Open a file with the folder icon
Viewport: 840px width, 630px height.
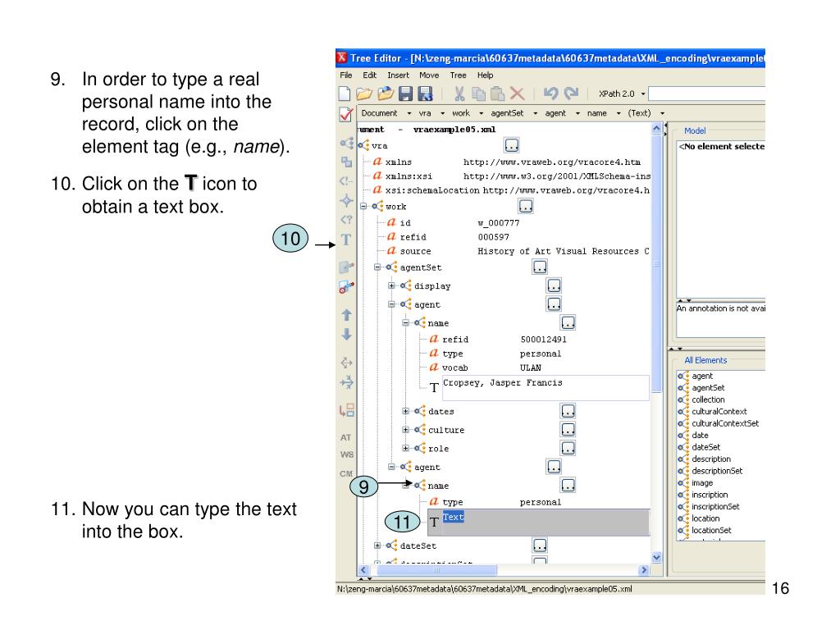(x=363, y=94)
